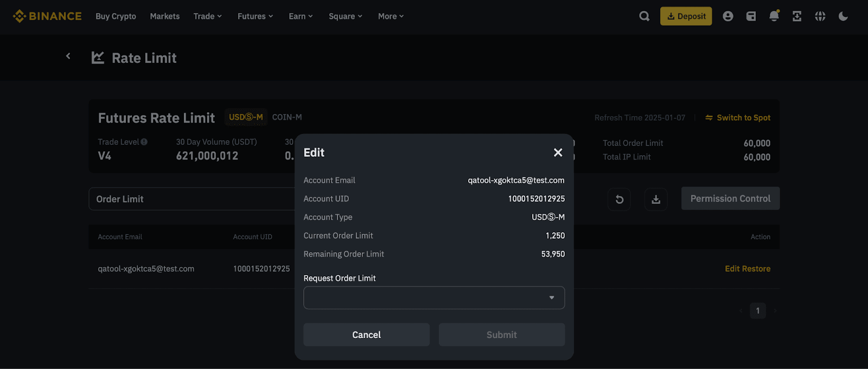The height and width of the screenshot is (369, 868).
Task: Go back using the left arrow
Action: (68, 56)
